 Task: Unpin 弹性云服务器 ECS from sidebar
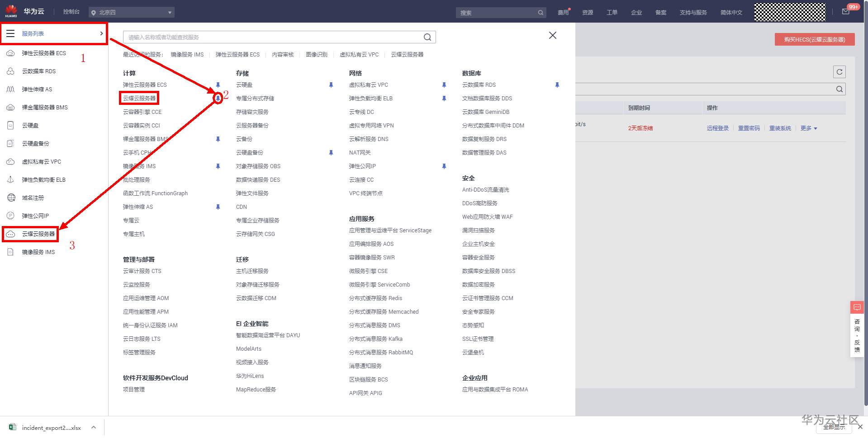pyautogui.click(x=218, y=85)
